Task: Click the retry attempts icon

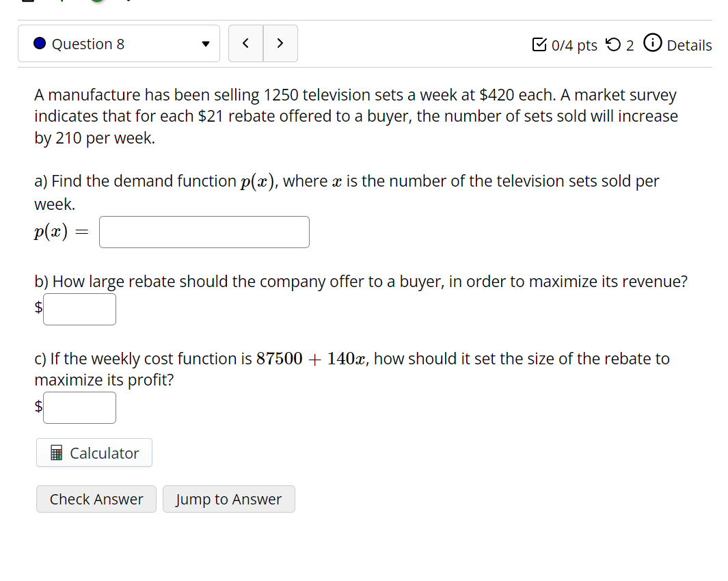Action: point(613,44)
